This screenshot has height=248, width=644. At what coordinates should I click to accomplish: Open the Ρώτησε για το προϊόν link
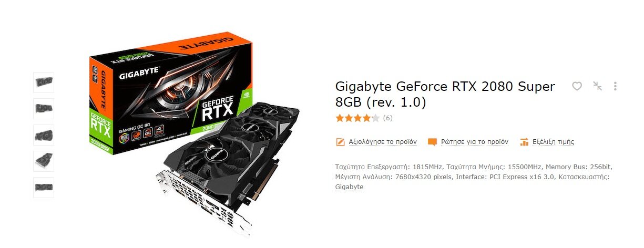click(x=475, y=142)
